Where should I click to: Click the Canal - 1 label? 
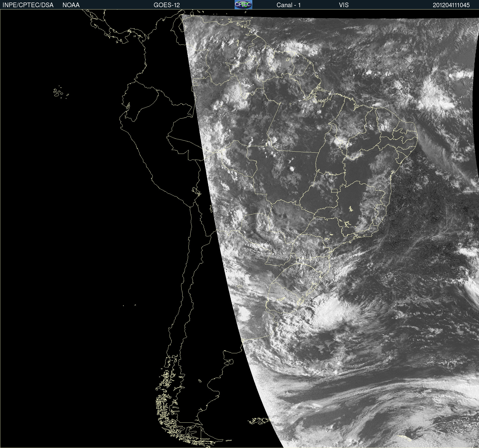(288, 5)
